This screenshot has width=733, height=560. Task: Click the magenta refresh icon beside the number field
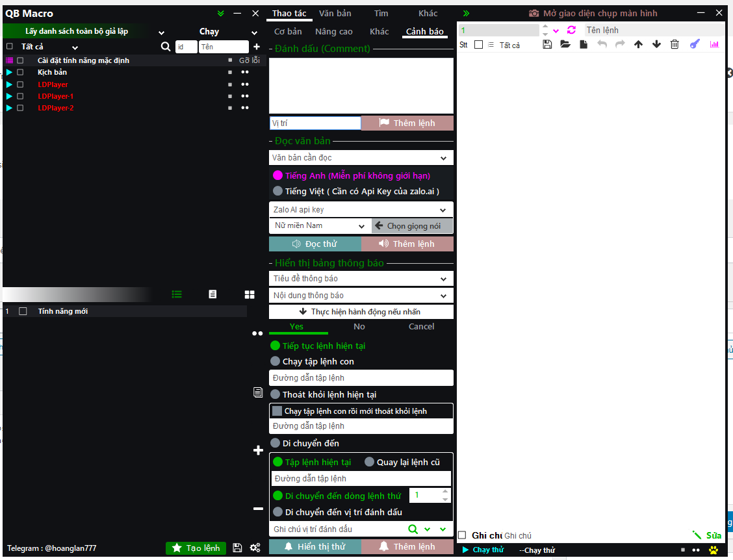click(x=571, y=30)
